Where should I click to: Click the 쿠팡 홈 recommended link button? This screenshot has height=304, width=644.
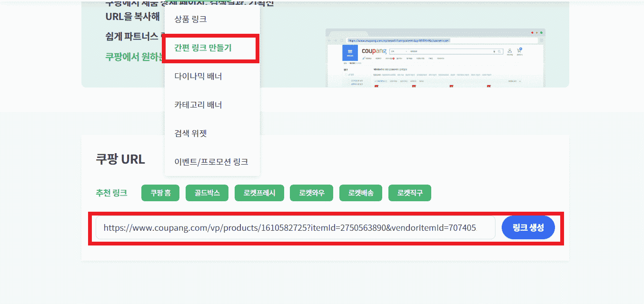point(160,193)
